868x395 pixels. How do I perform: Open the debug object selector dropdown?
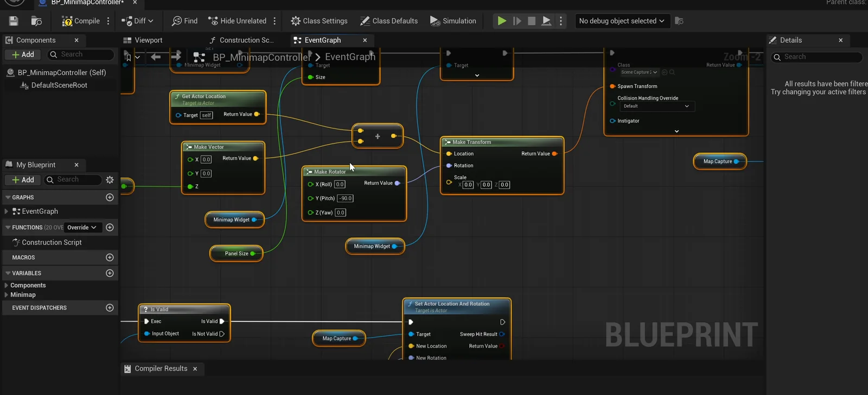point(622,21)
